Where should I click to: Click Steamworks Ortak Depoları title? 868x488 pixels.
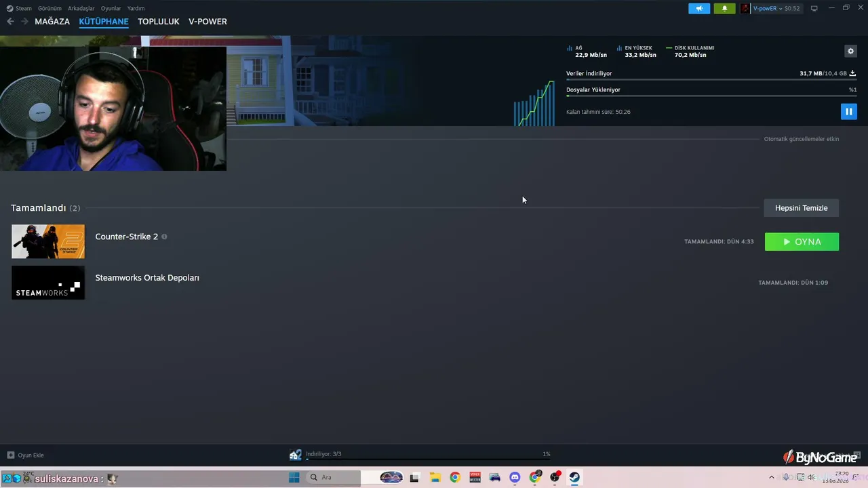click(147, 278)
